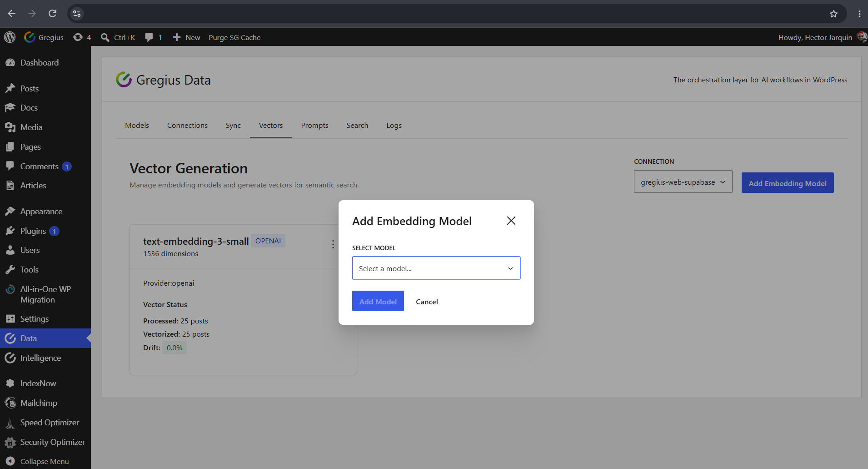
Task: Click the Gregius site name link
Action: point(44,37)
